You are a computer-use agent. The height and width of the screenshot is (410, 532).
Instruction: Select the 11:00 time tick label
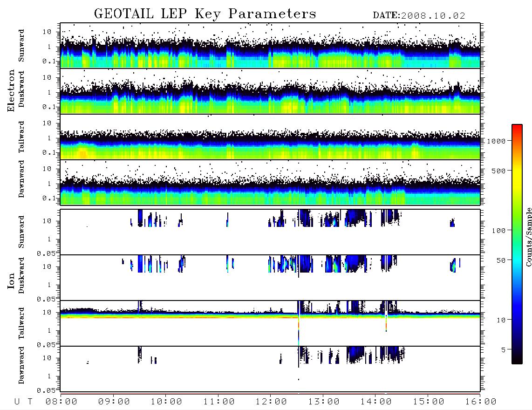coord(219,402)
